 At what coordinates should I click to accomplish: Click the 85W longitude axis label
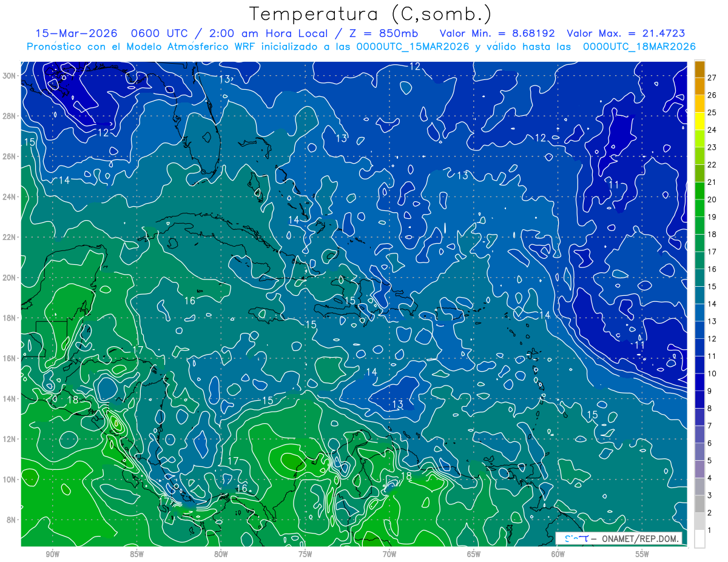point(136,554)
